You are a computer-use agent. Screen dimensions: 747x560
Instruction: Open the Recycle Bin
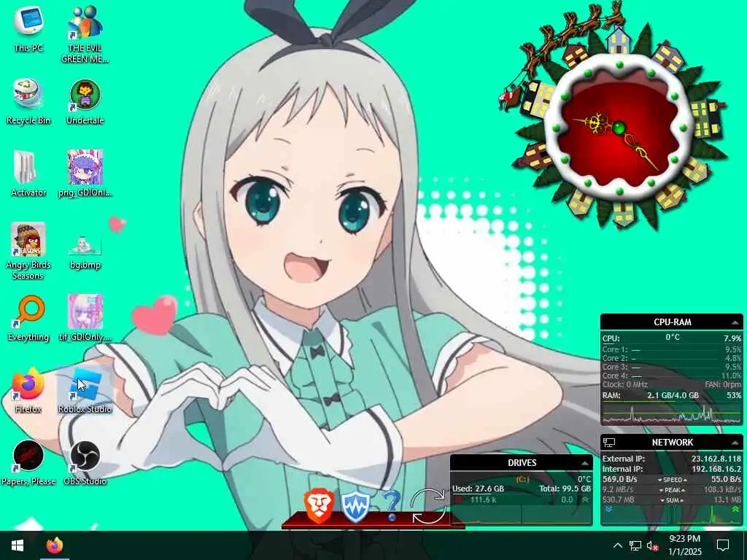[28, 101]
